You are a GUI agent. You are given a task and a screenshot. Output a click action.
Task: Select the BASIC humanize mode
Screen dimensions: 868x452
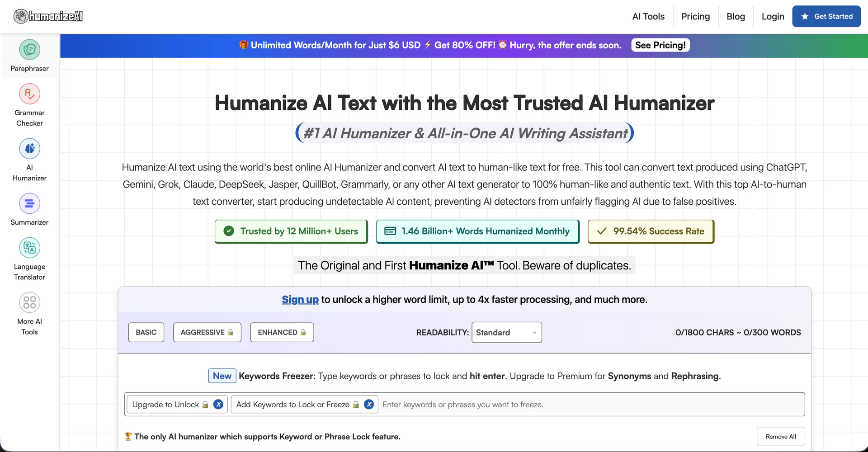[x=146, y=332]
